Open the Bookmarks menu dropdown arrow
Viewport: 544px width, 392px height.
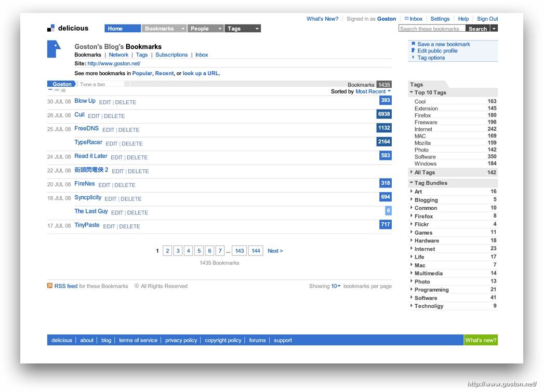point(183,29)
